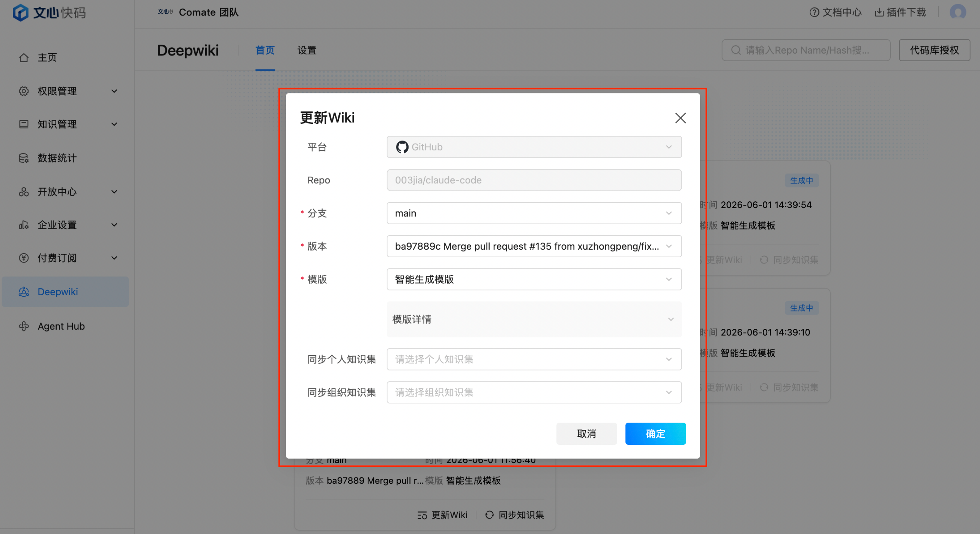Screen dimensions: 980x534
Task: Click the 生成中 badge on lower card
Action: 801,308
